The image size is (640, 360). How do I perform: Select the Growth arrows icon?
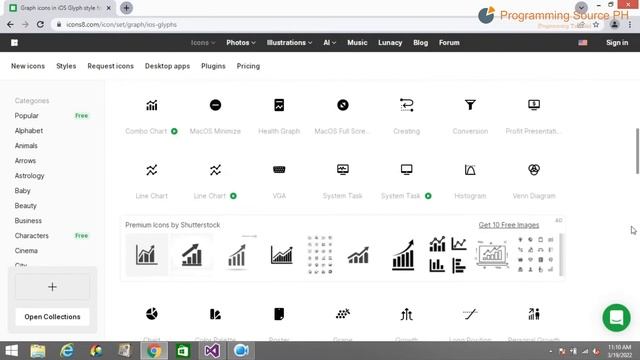click(x=407, y=314)
